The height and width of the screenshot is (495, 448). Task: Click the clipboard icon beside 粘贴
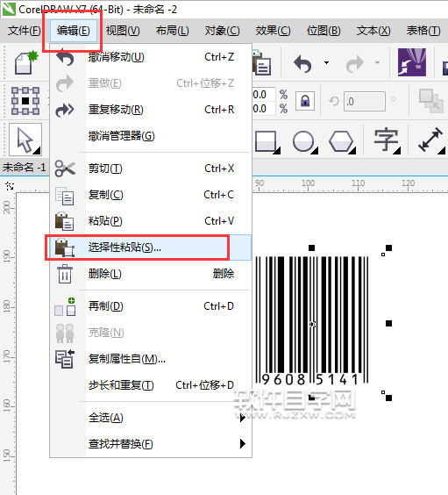(65, 221)
